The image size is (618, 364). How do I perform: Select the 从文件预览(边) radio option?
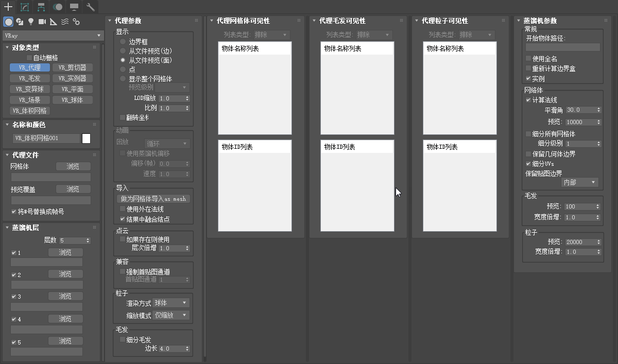123,51
